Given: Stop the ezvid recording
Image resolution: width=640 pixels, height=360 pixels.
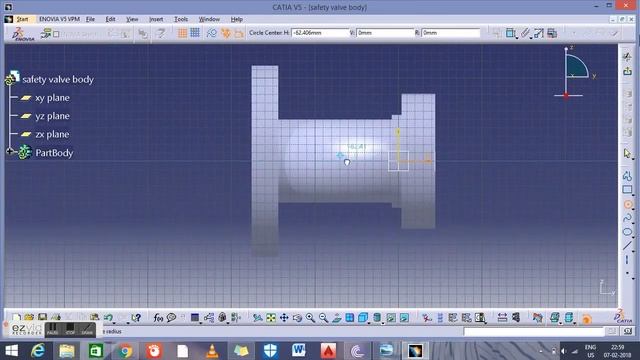Looking at the screenshot, I should [70, 329].
